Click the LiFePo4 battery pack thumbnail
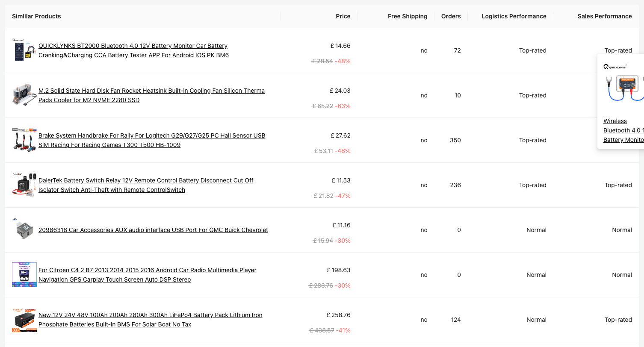This screenshot has width=644, height=347. click(x=24, y=319)
